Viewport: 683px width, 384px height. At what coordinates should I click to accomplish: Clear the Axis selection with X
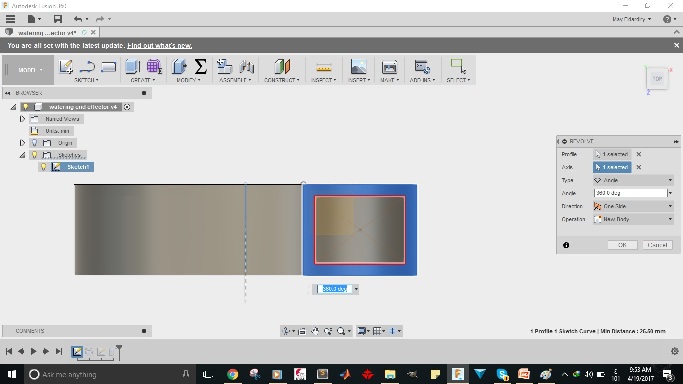click(639, 167)
